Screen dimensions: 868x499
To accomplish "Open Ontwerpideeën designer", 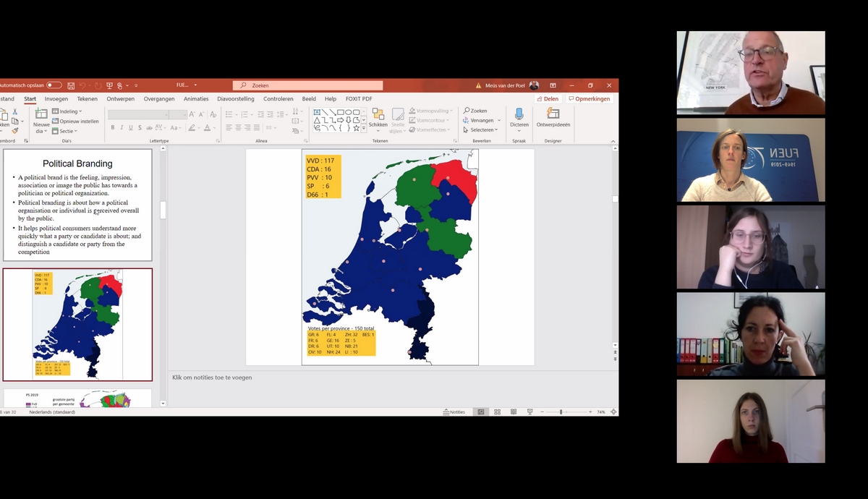I will pos(553,119).
